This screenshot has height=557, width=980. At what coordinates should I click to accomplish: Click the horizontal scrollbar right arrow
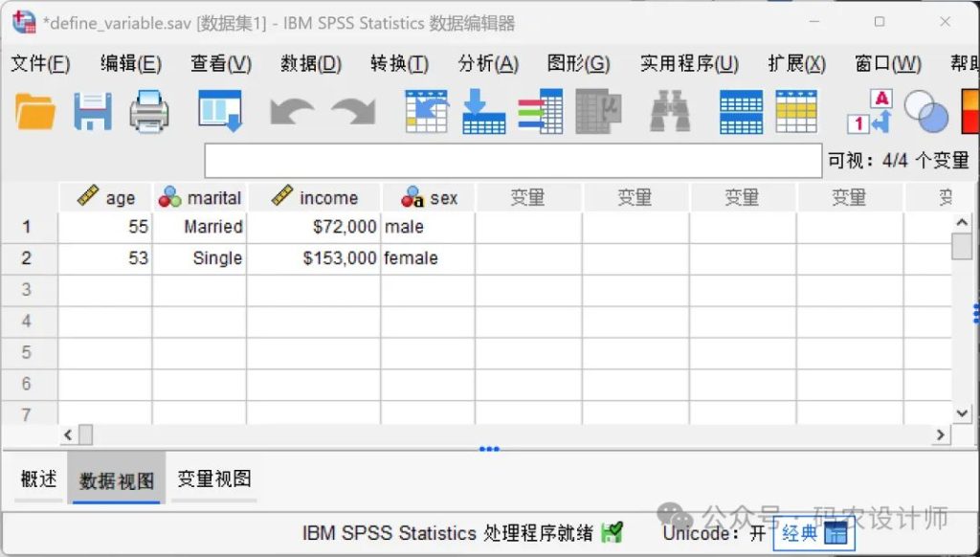tap(942, 434)
